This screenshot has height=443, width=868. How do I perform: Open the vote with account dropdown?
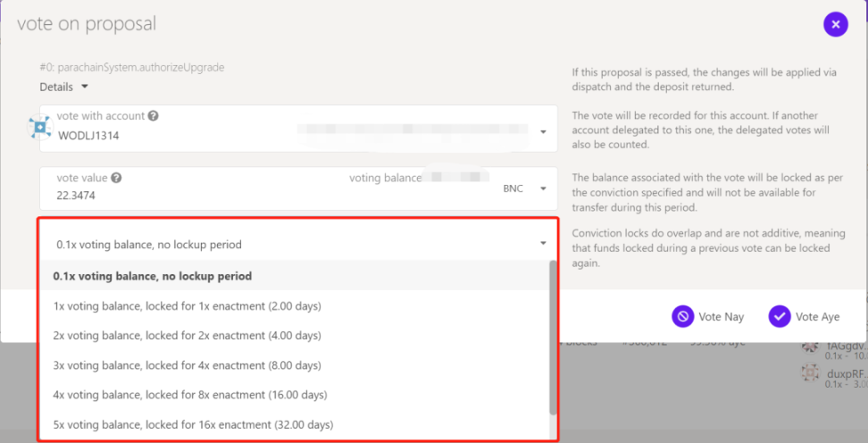(x=543, y=132)
